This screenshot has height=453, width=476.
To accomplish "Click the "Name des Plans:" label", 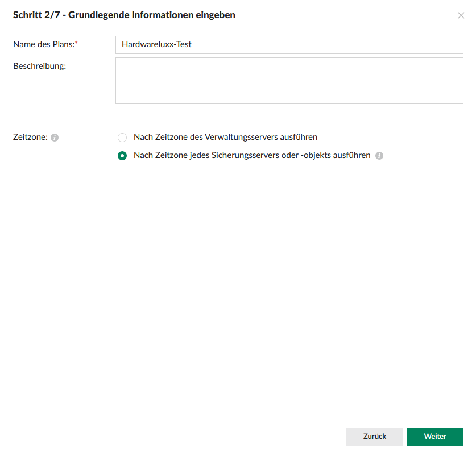I will (x=44, y=44).
